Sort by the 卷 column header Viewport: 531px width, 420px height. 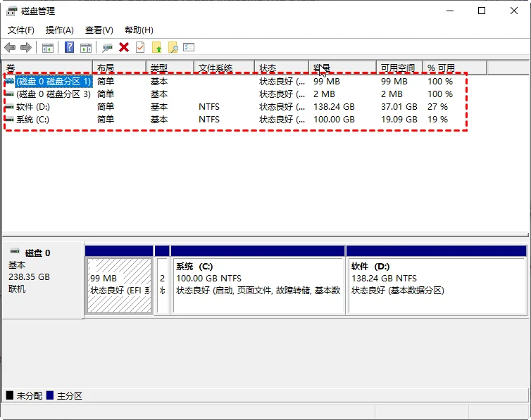coord(47,68)
